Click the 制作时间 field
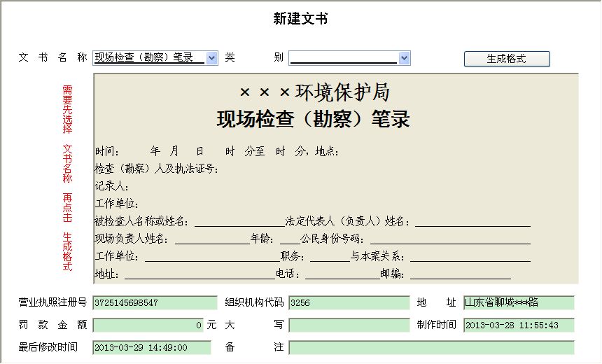 click(x=519, y=325)
